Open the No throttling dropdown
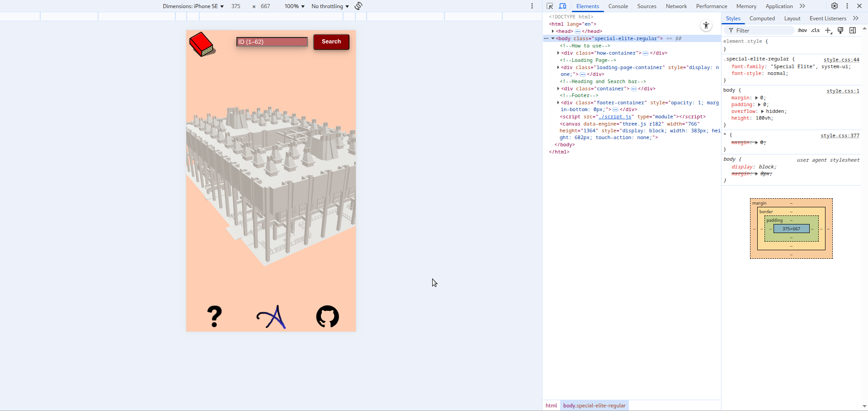 click(330, 6)
